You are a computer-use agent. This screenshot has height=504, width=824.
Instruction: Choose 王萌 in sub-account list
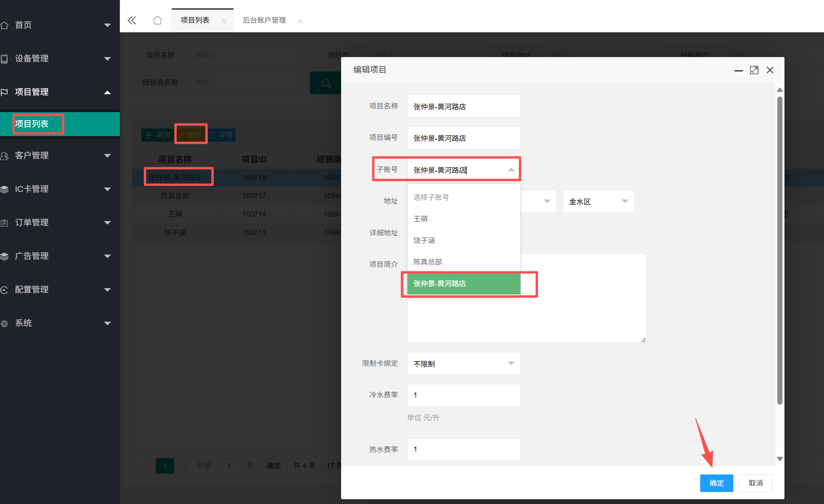464,219
